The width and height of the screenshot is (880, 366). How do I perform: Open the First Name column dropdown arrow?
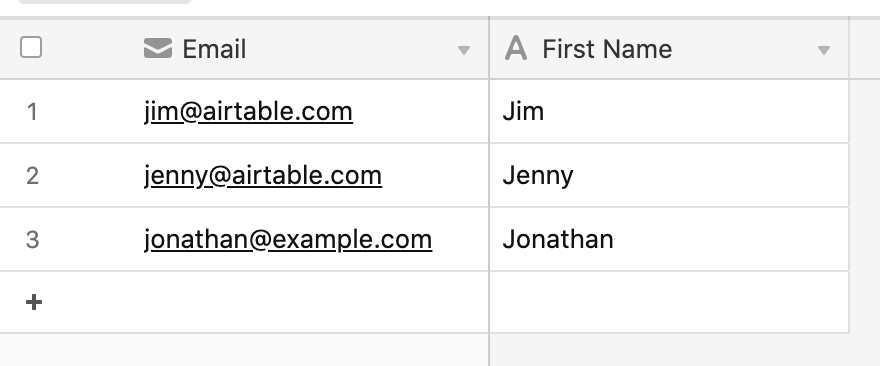(x=824, y=51)
